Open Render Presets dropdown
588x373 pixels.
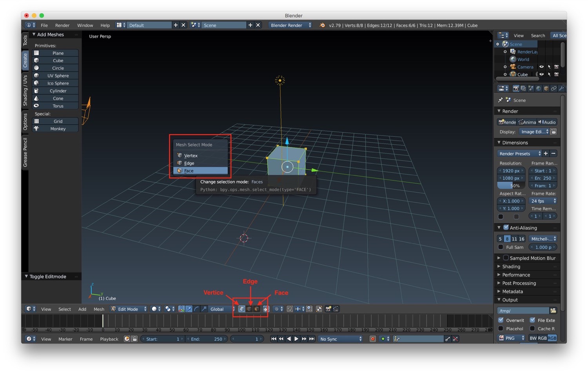click(x=519, y=154)
